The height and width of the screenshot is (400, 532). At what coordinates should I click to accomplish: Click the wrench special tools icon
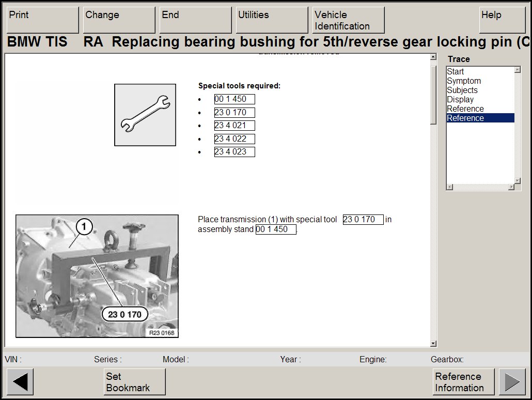[145, 115]
